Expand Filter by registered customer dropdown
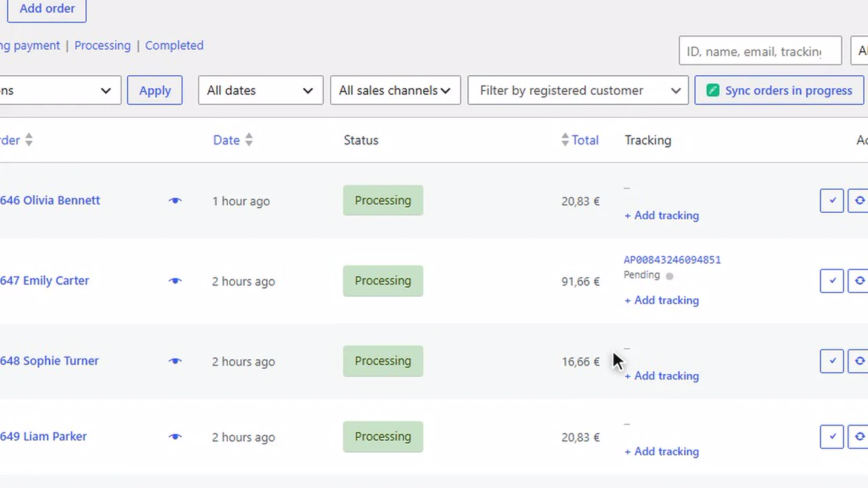Viewport: 868px width, 488px height. click(x=578, y=90)
